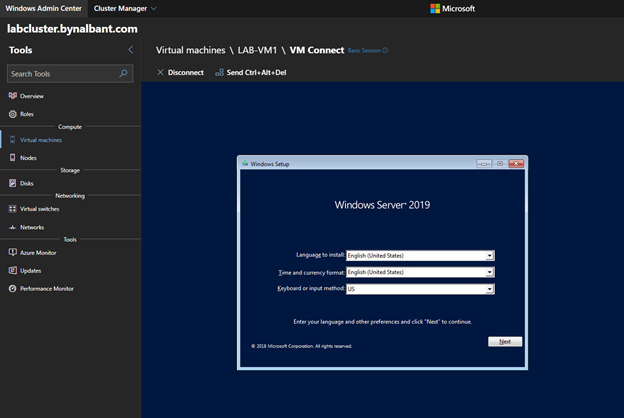Screen dimensions: 624x418
Task: Click the Storage section label
Action: pos(70,170)
